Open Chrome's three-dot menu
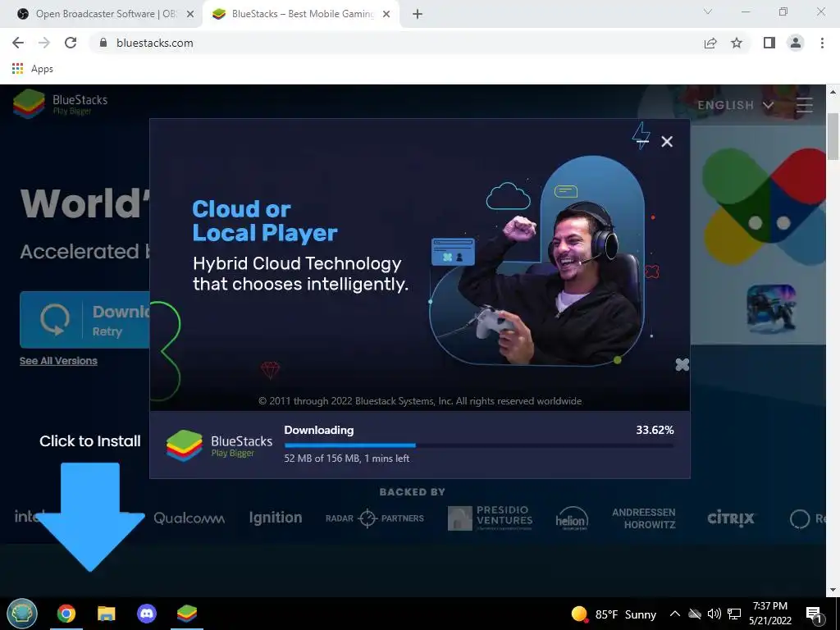The width and height of the screenshot is (840, 630). (x=822, y=43)
